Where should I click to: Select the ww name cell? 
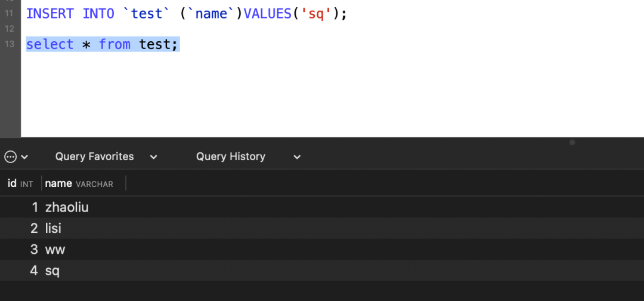pos(55,250)
